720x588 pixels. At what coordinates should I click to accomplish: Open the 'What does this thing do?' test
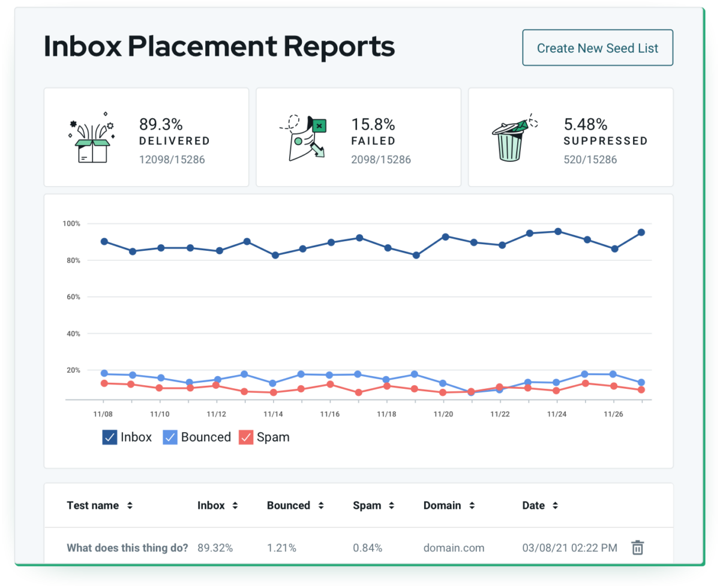point(127,548)
